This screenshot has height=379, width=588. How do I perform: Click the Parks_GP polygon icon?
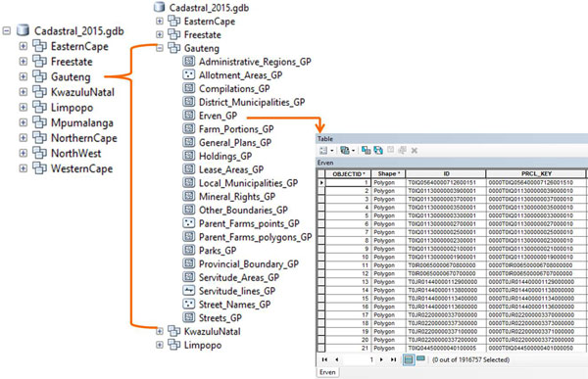188,250
